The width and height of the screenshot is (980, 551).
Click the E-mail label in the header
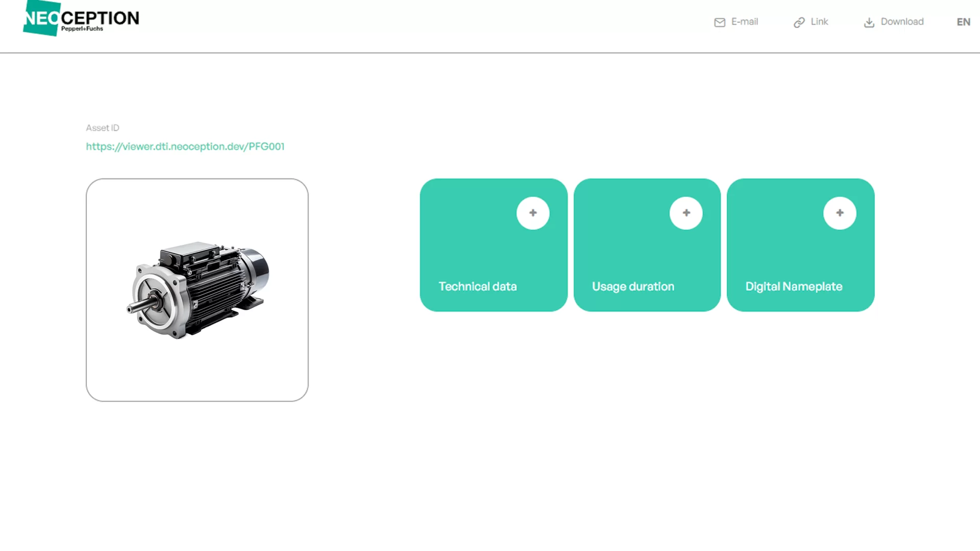point(745,22)
